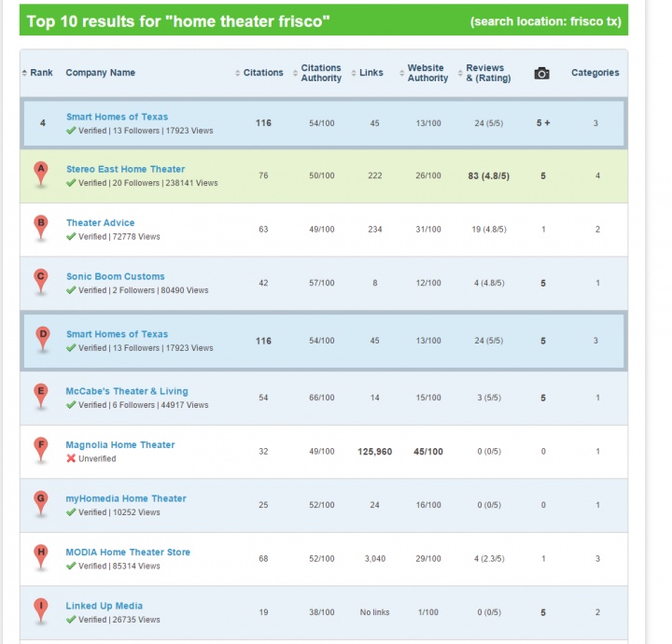672x644 pixels.
Task: Click the rank number 4 in top row
Action: point(42,123)
